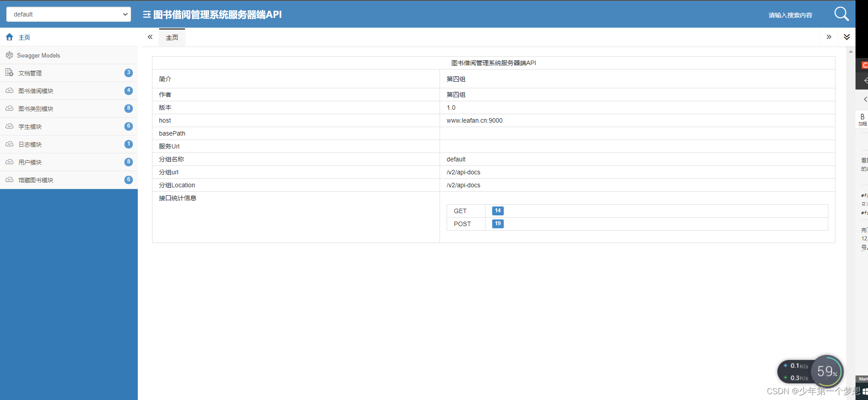Click the bold B icon at right edge
This screenshot has width=868, height=400.
point(862,117)
